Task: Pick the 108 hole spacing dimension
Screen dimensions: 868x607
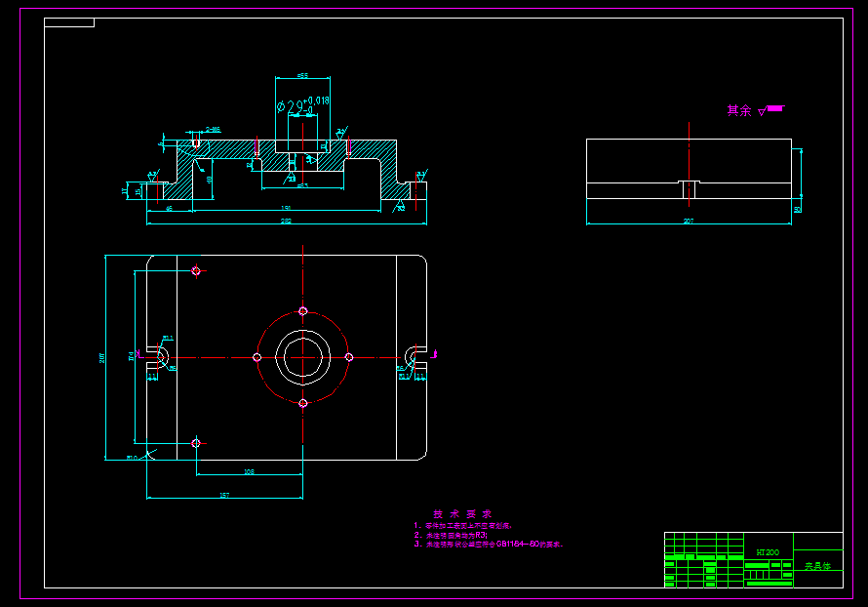Action: pyautogui.click(x=249, y=472)
